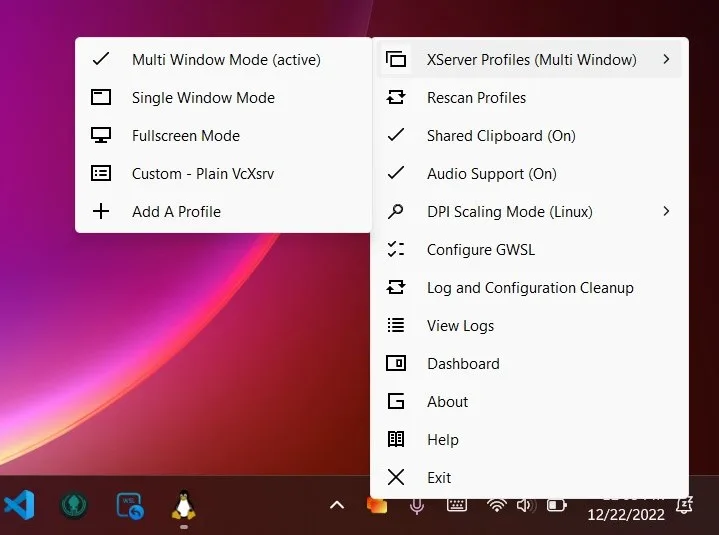The height and width of the screenshot is (535, 719).
Task: Click the battery status tray icon
Action: click(557, 505)
